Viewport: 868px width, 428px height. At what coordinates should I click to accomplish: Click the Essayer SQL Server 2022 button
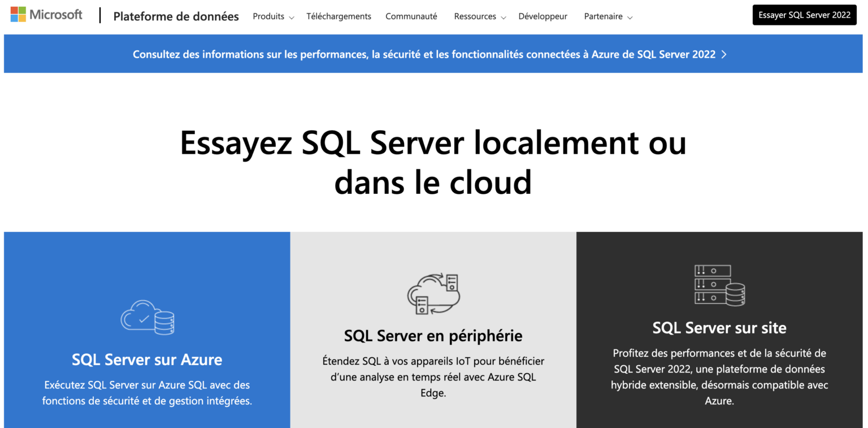(804, 15)
